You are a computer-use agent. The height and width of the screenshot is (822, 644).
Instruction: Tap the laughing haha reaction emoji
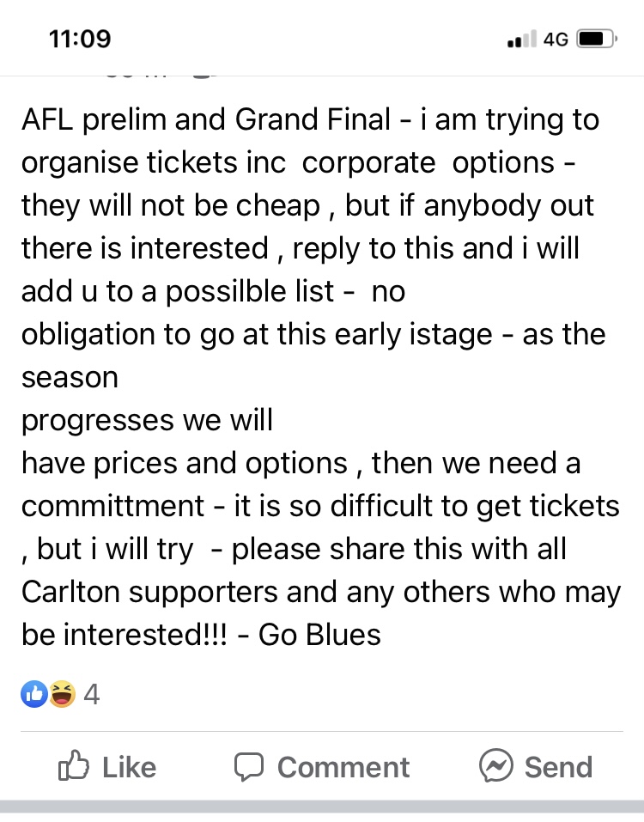tap(62, 692)
